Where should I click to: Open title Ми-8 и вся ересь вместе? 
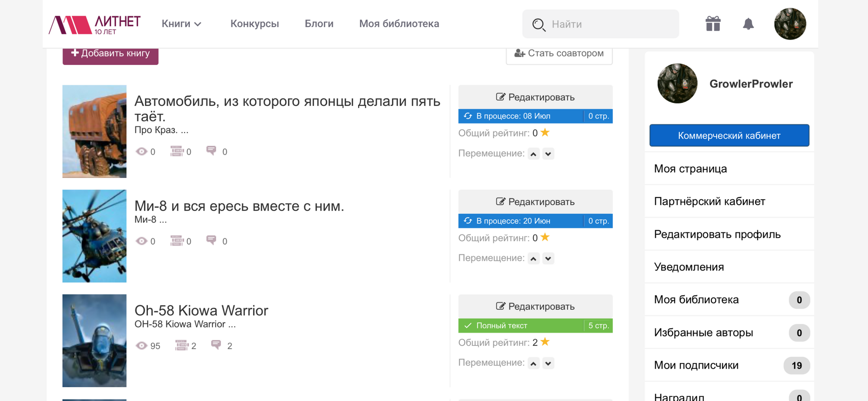[239, 206]
